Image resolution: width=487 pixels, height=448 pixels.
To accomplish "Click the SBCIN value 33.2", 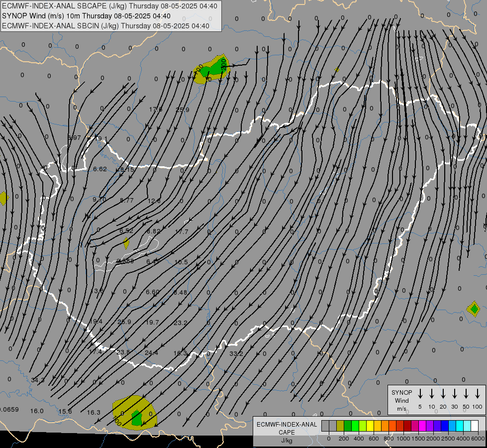I will 236,353.
